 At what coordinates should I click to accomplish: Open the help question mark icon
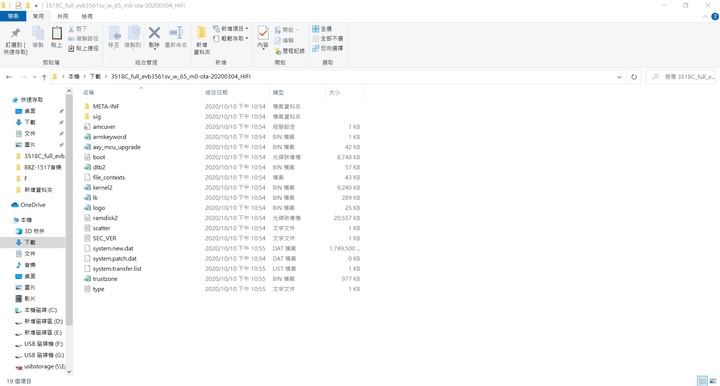pyautogui.click(x=714, y=17)
